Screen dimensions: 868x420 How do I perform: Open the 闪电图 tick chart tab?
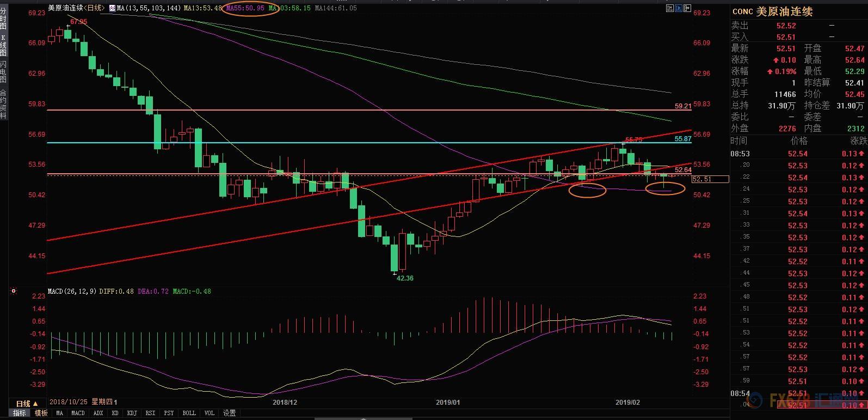(3, 72)
